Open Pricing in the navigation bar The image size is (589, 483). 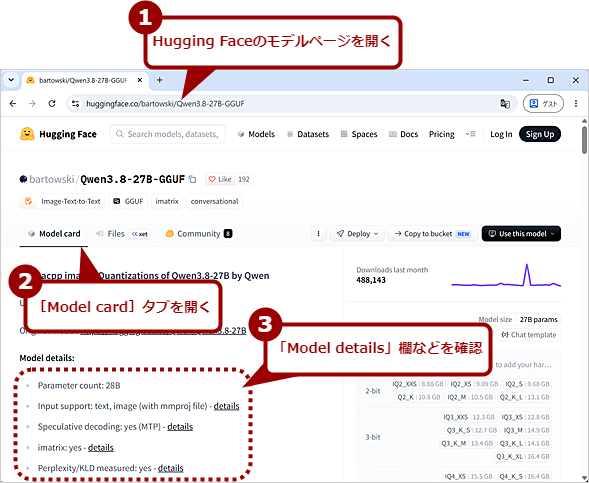coord(442,134)
